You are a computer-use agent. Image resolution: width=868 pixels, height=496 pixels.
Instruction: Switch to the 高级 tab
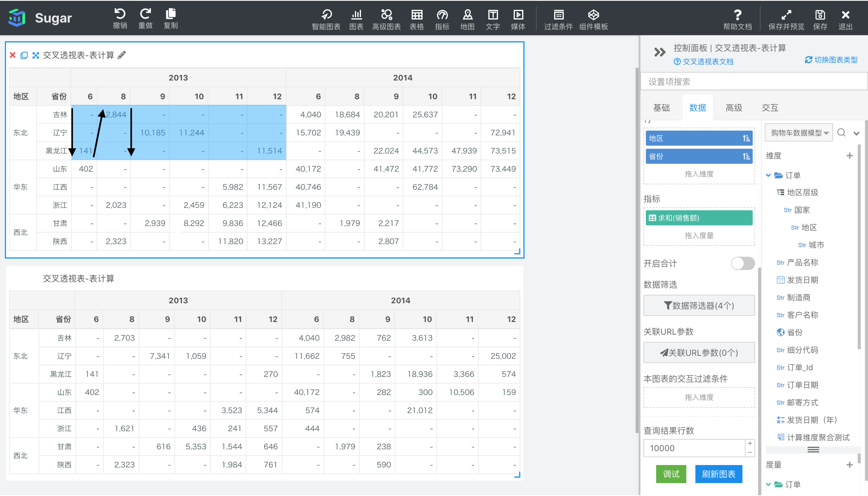coord(733,108)
